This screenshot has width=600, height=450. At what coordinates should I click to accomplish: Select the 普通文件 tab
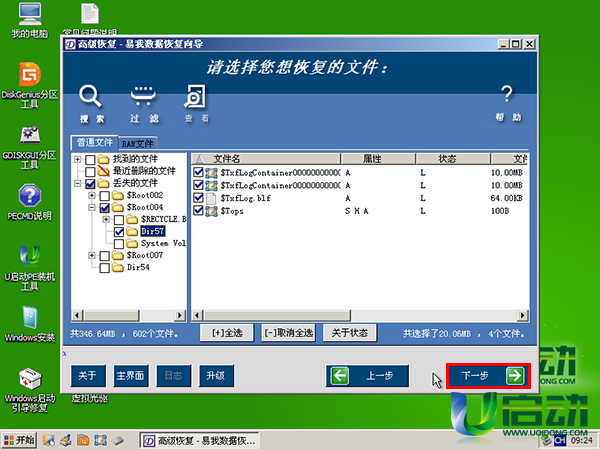tap(93, 144)
